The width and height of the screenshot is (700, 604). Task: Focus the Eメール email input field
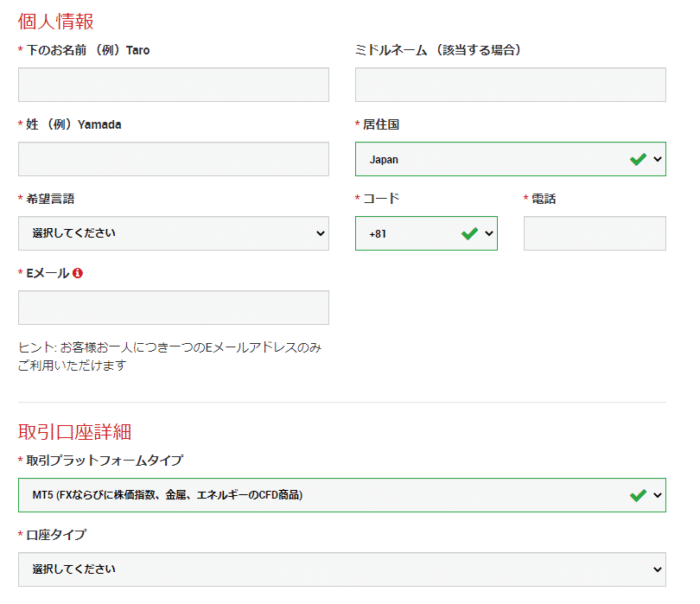point(174,308)
